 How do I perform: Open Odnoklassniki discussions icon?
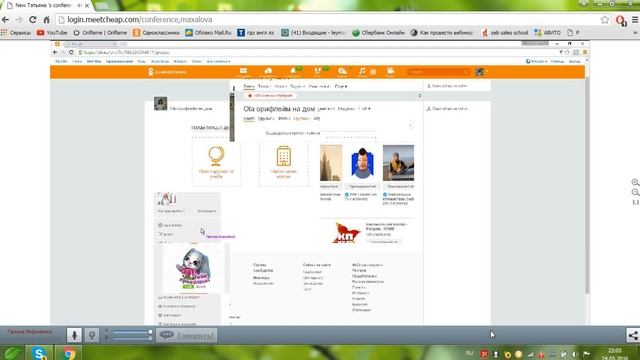pos(268,71)
